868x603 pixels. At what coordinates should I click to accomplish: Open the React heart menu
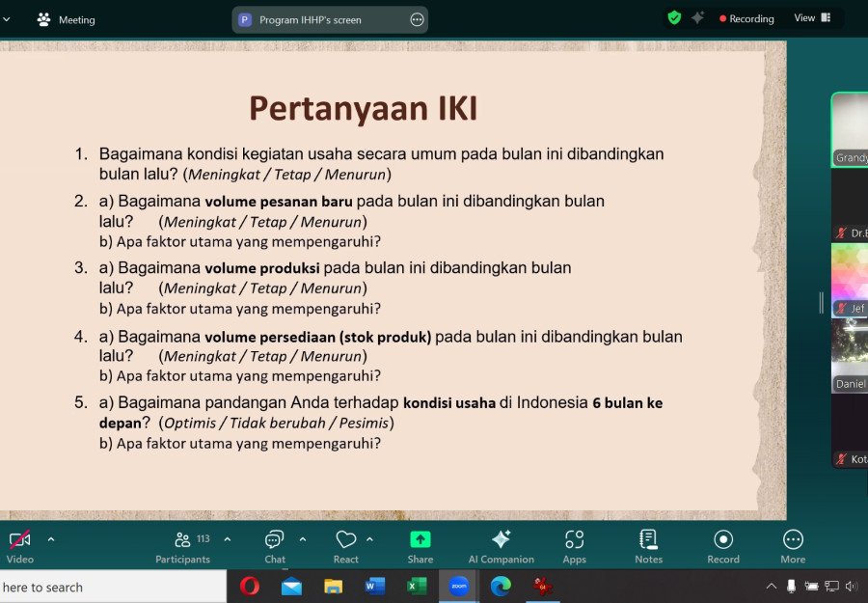pyautogui.click(x=346, y=546)
